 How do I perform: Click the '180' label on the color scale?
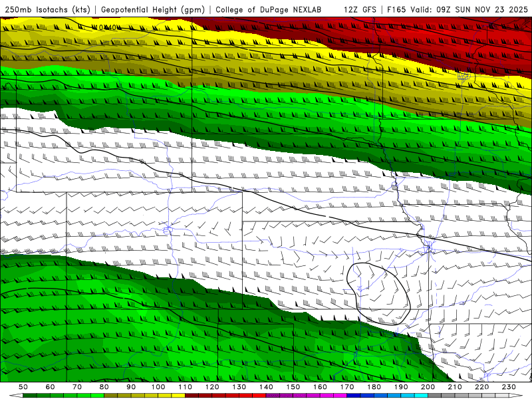pos(374,387)
